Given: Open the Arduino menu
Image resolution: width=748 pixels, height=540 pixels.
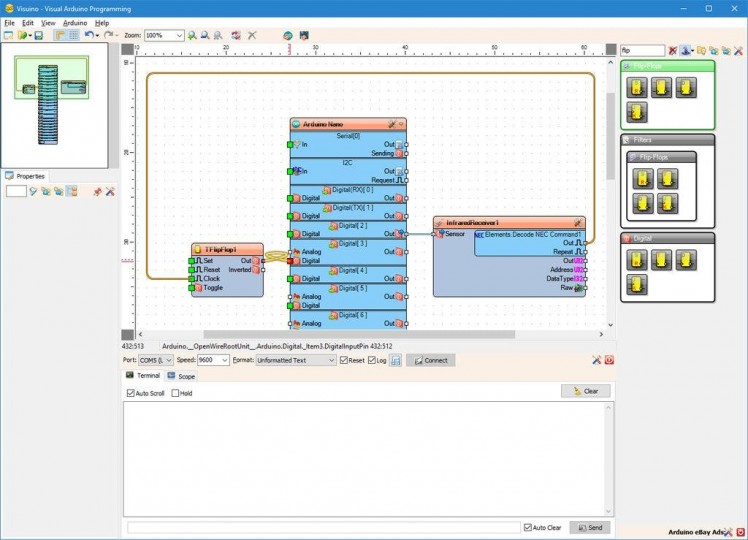Looking at the screenshot, I should pos(75,22).
